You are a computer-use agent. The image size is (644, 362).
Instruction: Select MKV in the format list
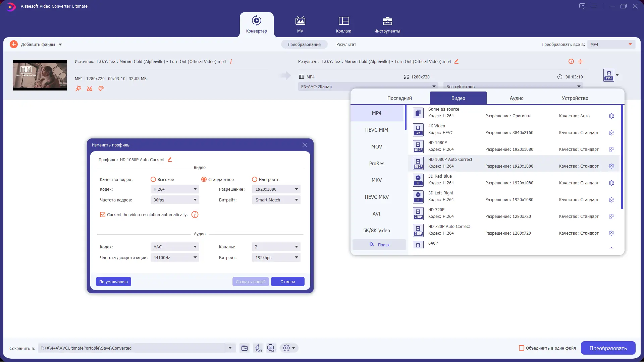376,180
